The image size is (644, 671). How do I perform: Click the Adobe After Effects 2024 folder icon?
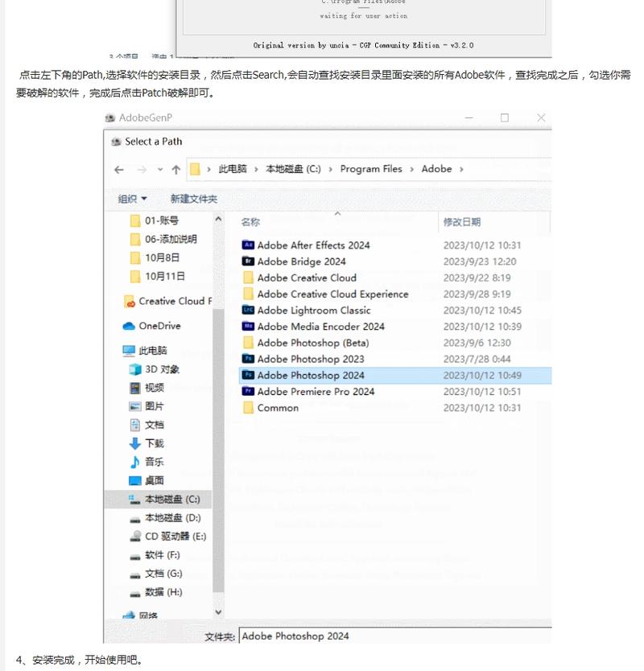coord(248,245)
